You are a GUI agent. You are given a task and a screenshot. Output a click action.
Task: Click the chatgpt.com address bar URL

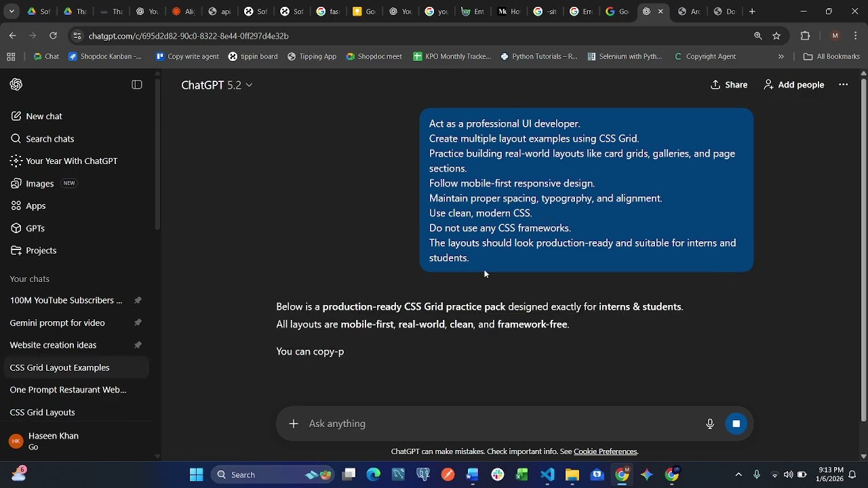pyautogui.click(x=189, y=36)
